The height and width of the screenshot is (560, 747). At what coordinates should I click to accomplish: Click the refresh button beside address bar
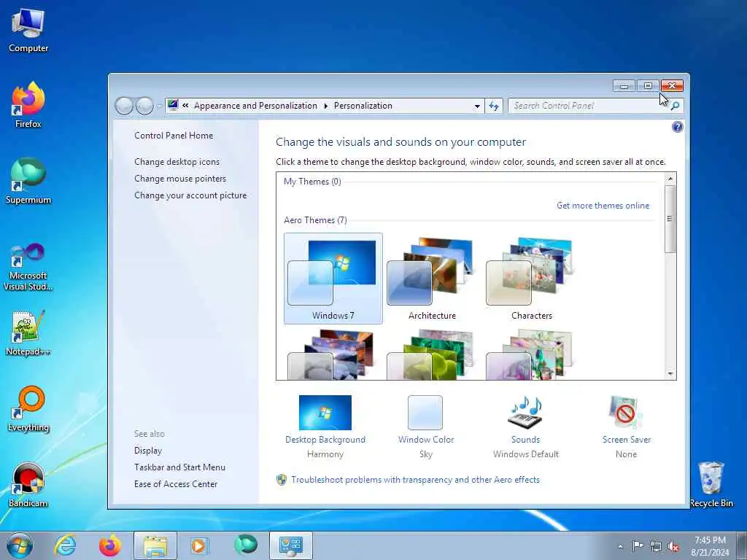pos(494,106)
